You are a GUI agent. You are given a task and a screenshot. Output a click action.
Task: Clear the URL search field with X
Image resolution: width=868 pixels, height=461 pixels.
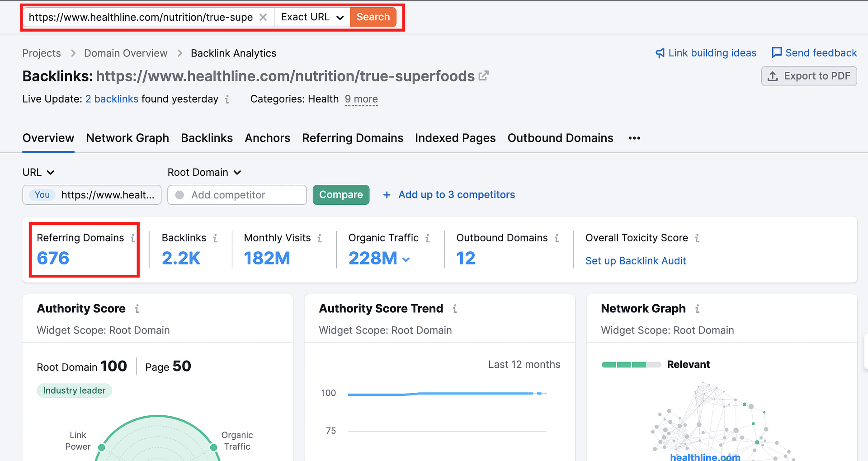pos(263,17)
